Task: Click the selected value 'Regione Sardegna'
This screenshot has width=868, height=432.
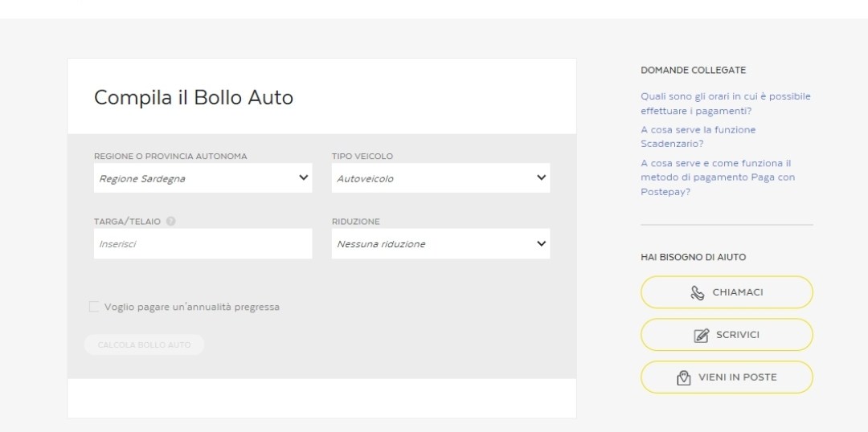Action: pyautogui.click(x=142, y=178)
